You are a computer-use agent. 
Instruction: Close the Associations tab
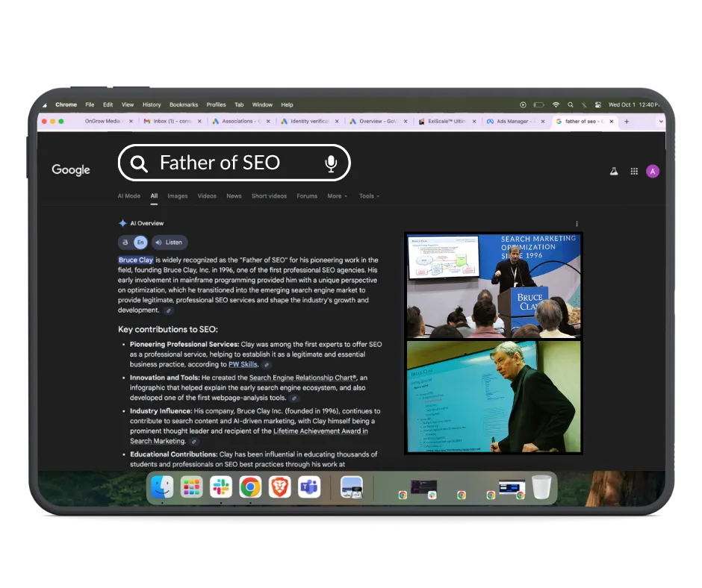tap(268, 122)
